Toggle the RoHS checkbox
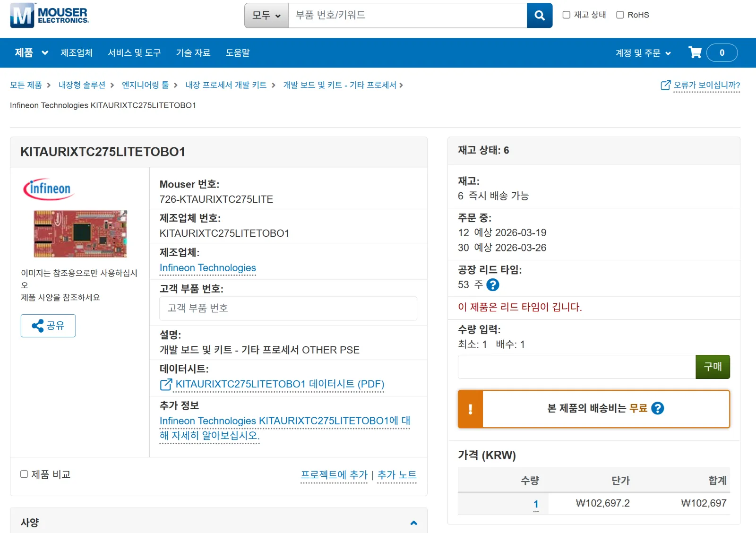The width and height of the screenshot is (756, 533). pos(620,15)
